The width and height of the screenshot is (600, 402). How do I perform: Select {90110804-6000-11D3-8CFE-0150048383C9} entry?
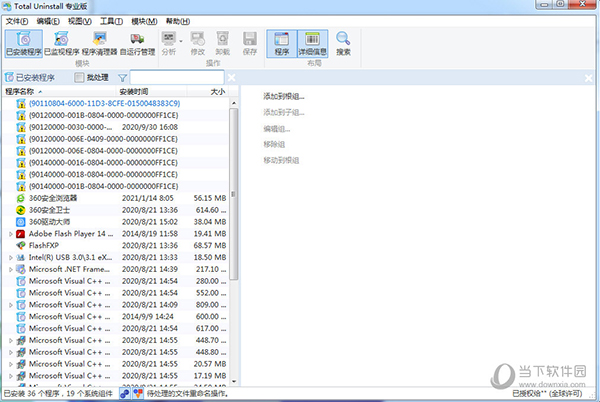point(116,103)
